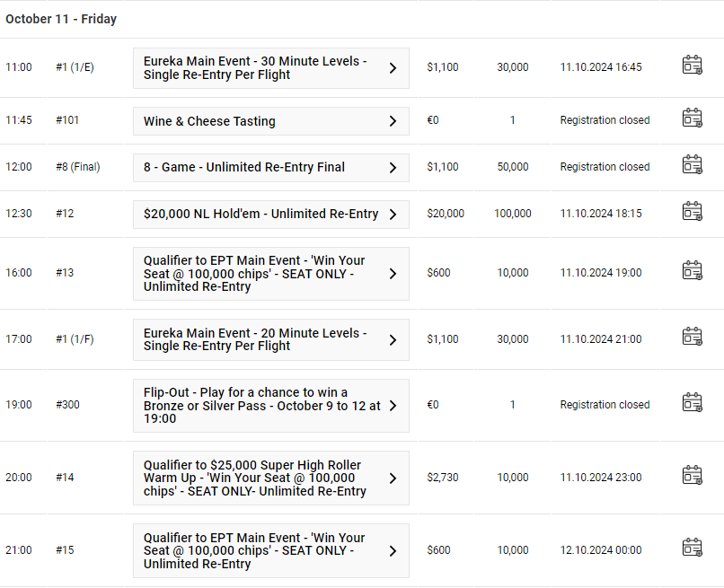Viewport: 724px width, 588px height.
Task: Expand $20,000 NL Hold'em chevron arrow
Action: coord(393,215)
